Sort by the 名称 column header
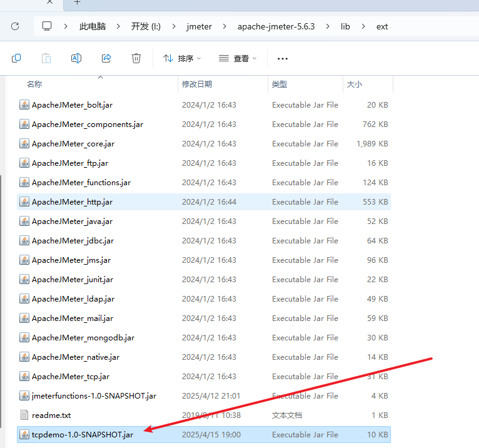 pyautogui.click(x=34, y=84)
